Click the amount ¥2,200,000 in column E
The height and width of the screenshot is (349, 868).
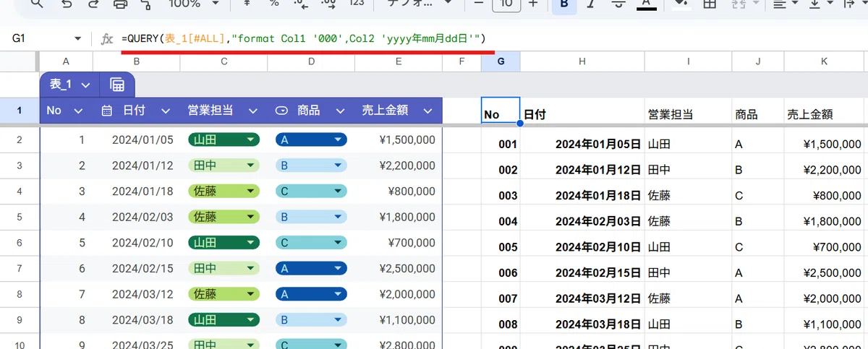(399, 165)
